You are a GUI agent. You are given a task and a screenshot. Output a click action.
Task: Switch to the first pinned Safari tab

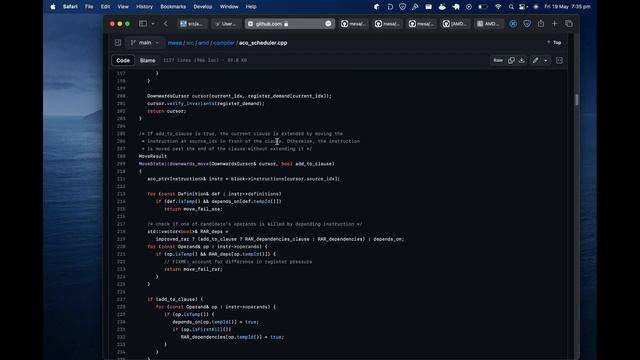(192, 24)
